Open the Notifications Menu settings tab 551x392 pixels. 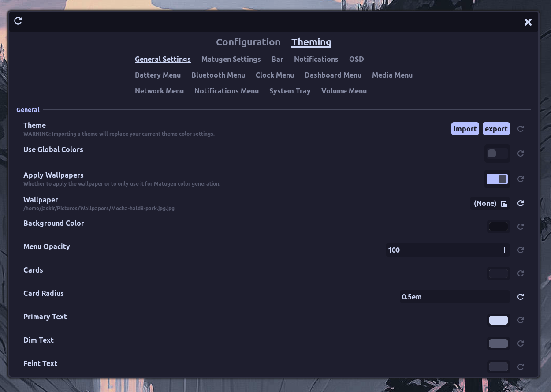[x=227, y=91]
